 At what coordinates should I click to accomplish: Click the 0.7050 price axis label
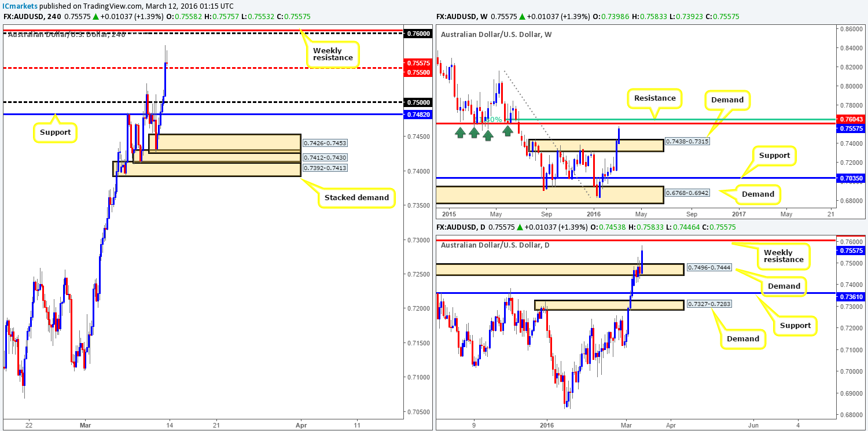point(418,412)
